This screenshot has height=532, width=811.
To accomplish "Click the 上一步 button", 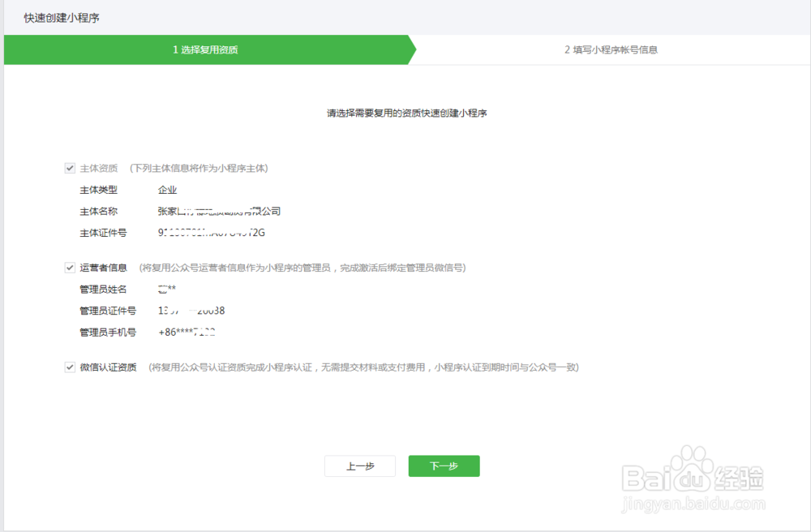I will pyautogui.click(x=360, y=466).
